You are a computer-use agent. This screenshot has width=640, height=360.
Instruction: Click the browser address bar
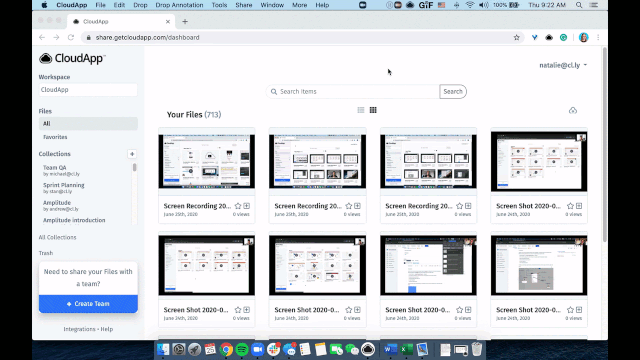tap(303, 38)
